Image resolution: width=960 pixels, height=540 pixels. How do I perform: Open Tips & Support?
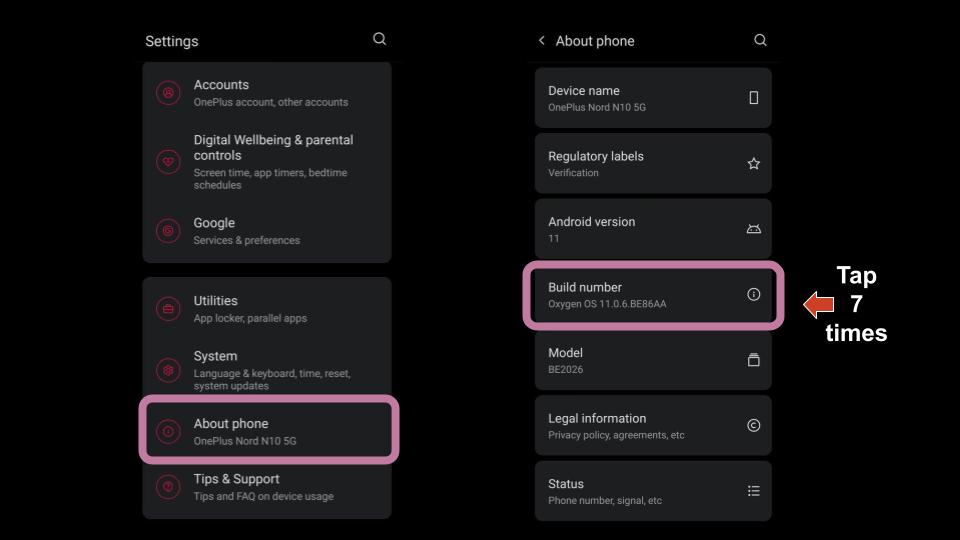[x=267, y=487]
